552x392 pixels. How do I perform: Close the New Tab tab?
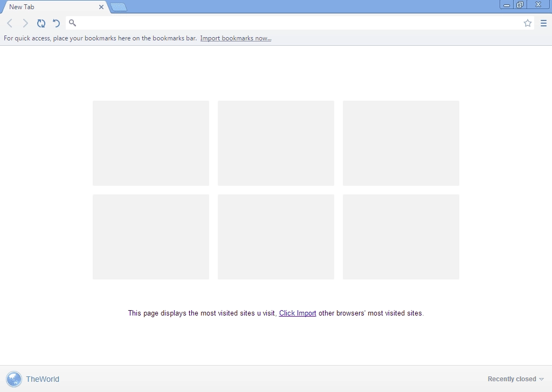[x=101, y=7]
